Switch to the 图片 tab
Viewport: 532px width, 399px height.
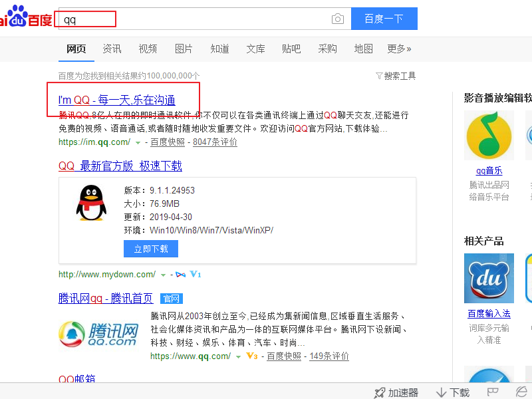coord(184,49)
